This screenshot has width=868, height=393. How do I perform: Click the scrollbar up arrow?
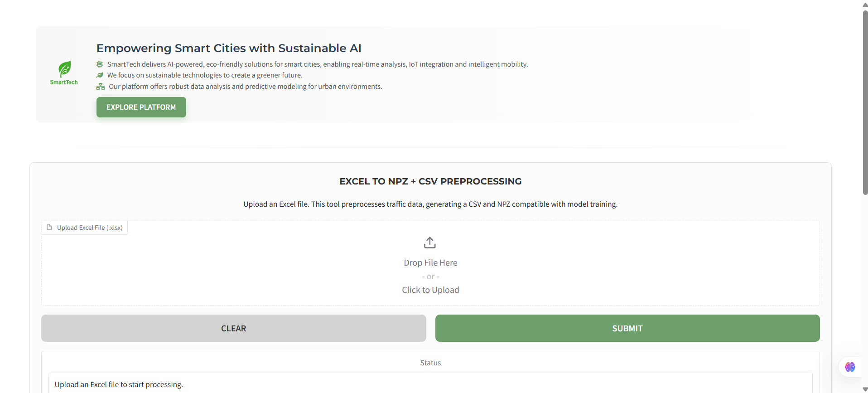pos(865,4)
